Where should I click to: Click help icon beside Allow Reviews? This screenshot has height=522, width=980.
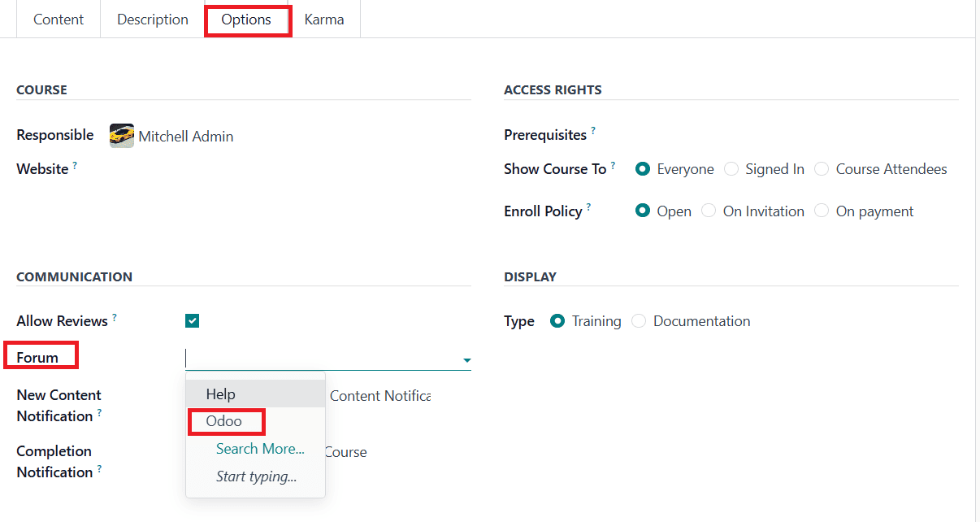(115, 317)
